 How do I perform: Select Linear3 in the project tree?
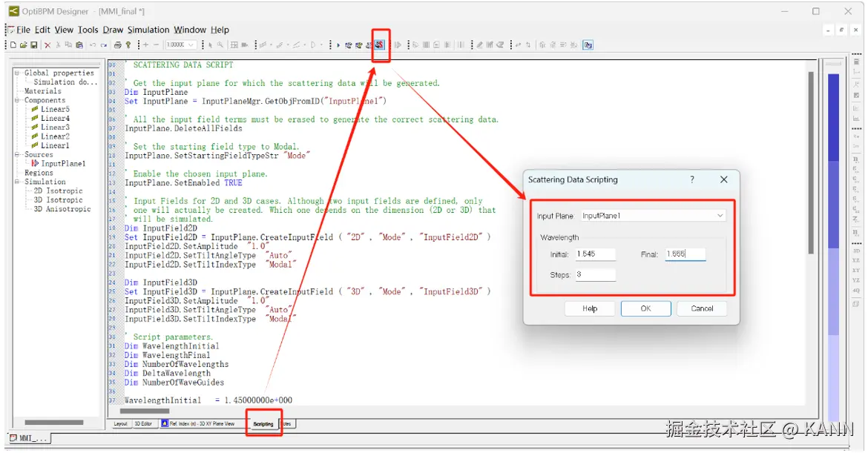click(x=55, y=128)
